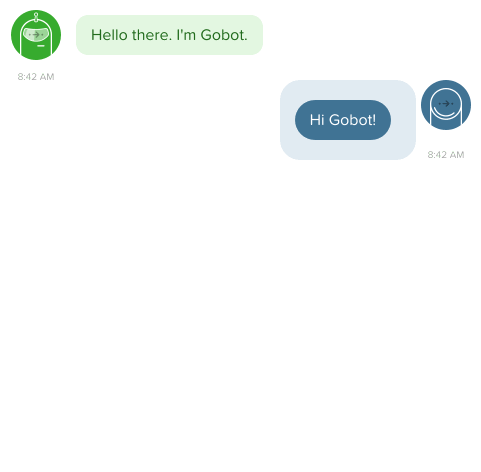Click the word Hello in Gobot's message
The width and height of the screenshot is (481, 472).
click(x=109, y=35)
